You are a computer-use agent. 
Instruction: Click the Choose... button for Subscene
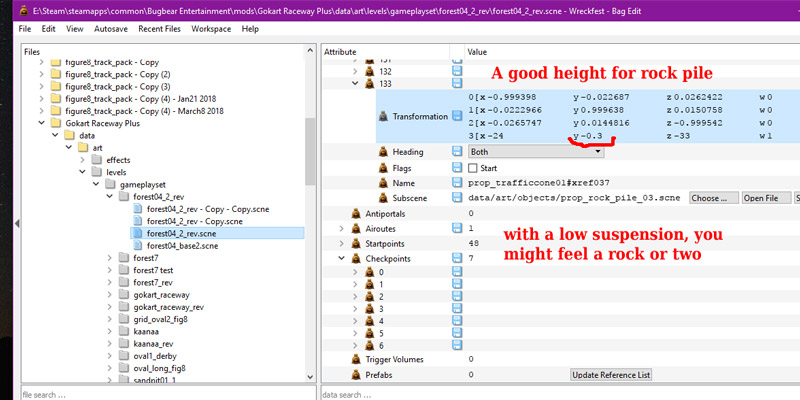click(714, 198)
